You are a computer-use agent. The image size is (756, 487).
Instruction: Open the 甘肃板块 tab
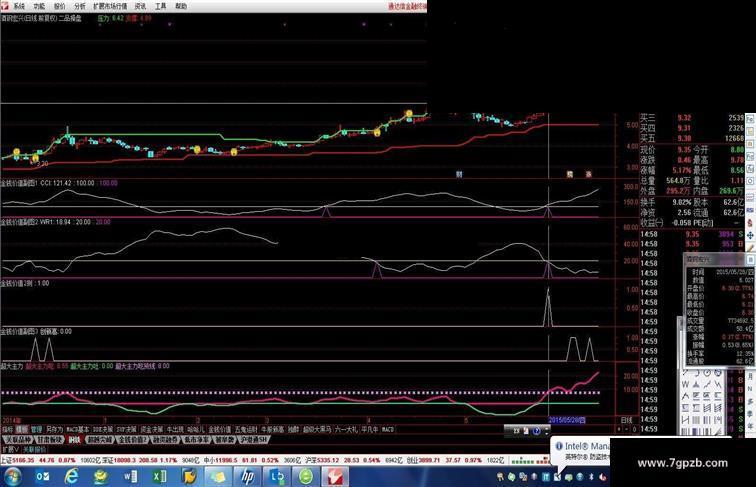[50, 440]
